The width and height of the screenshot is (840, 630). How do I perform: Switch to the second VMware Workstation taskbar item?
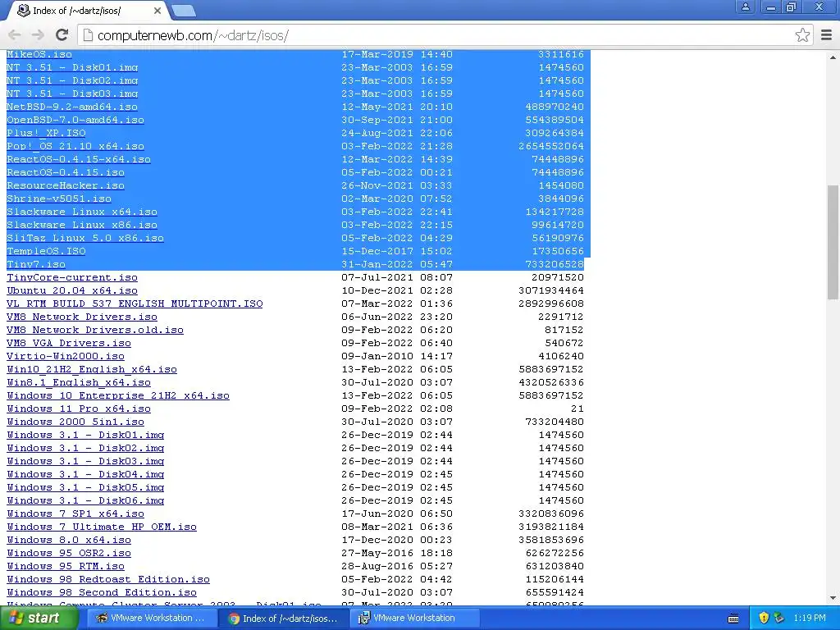415,619
